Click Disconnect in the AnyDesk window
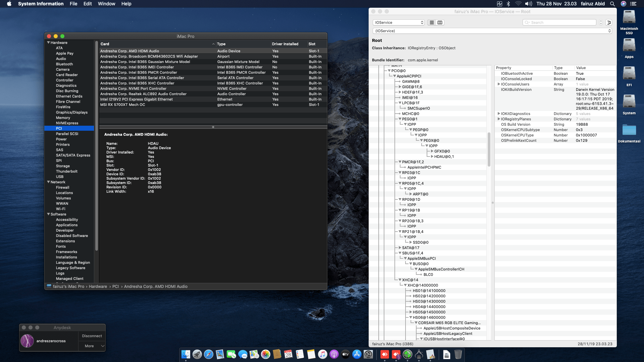Screen dimensions: 644x362 [92, 336]
